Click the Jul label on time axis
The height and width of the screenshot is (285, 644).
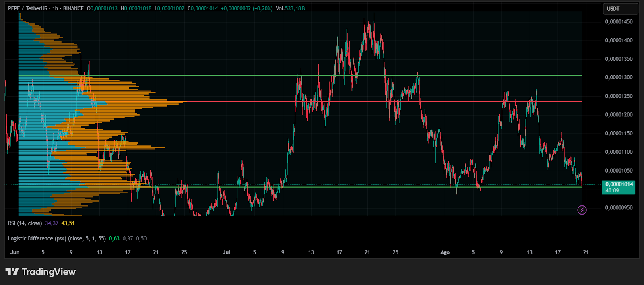[x=227, y=252]
